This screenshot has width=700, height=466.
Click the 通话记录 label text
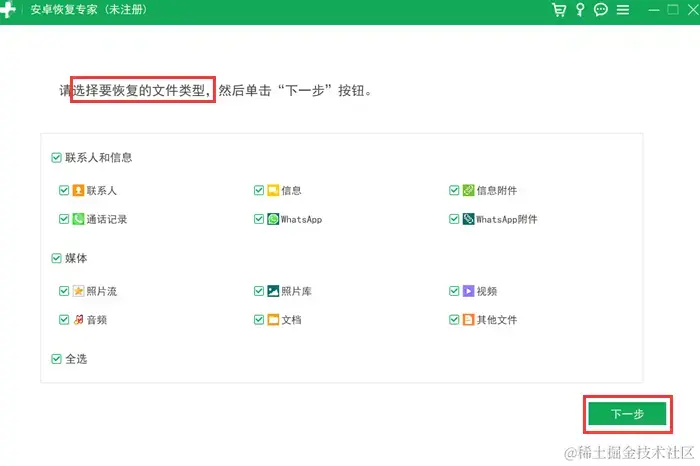(x=107, y=219)
